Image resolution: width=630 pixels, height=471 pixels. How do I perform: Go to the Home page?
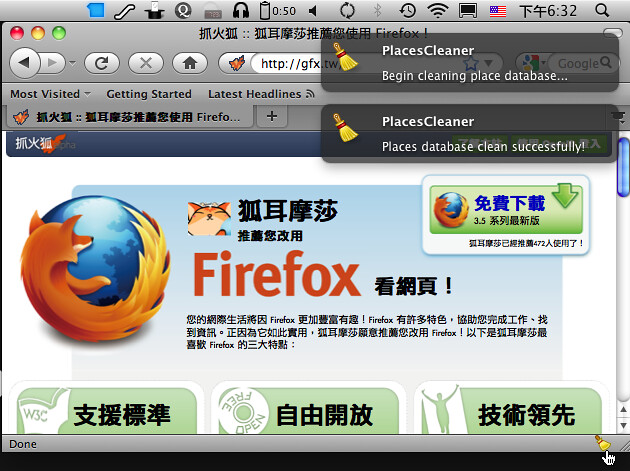(x=189, y=64)
